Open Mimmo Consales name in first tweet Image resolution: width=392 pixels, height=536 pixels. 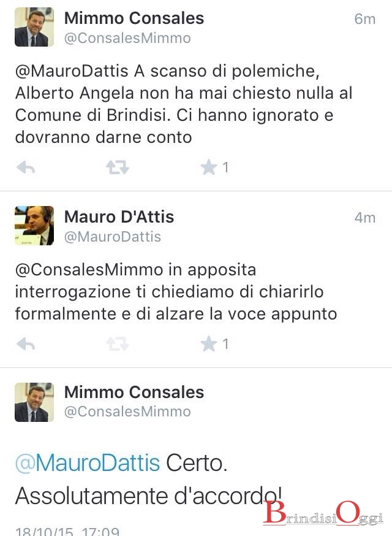point(134,18)
